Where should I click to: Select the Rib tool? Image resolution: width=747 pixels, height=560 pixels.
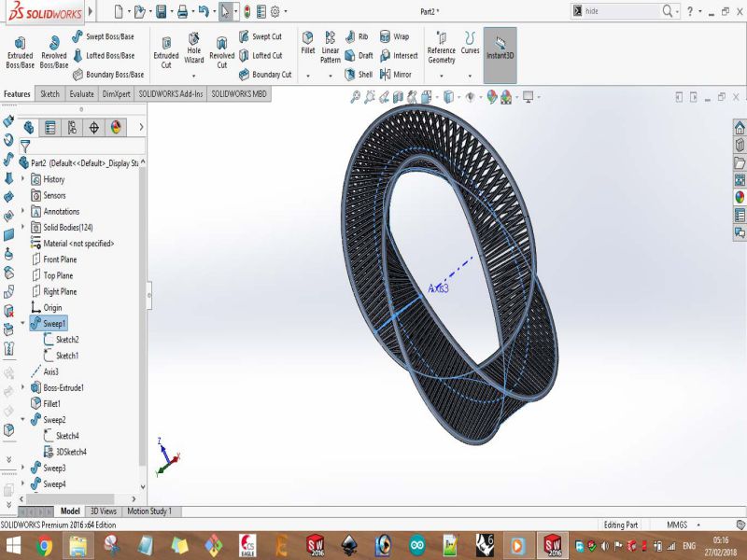point(357,36)
